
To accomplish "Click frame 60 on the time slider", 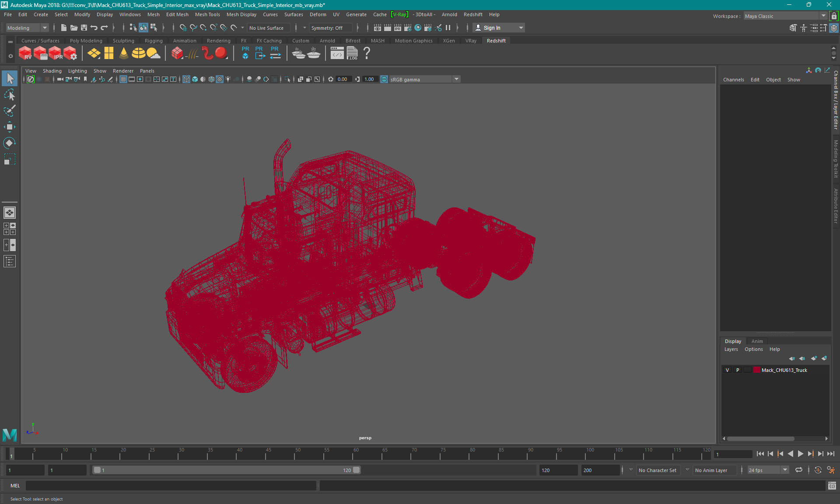I will [x=356, y=453].
